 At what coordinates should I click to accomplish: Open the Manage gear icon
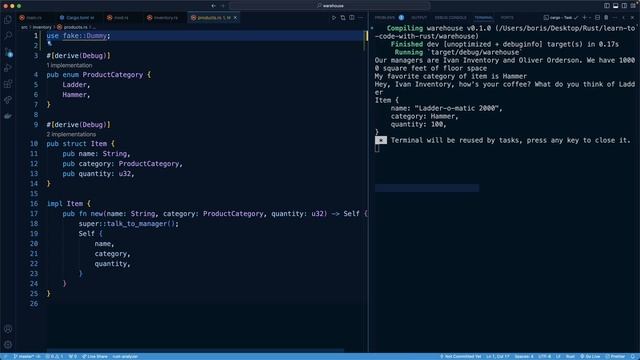coord(8,344)
